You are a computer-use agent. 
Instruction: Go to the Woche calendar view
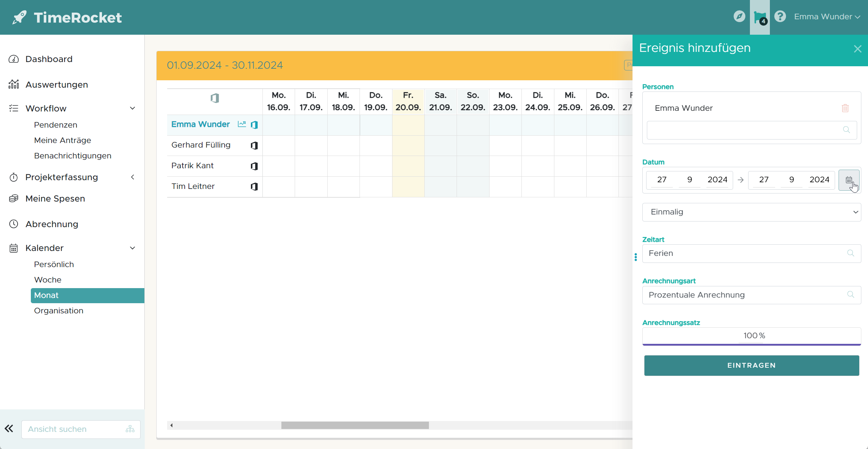[48, 280]
